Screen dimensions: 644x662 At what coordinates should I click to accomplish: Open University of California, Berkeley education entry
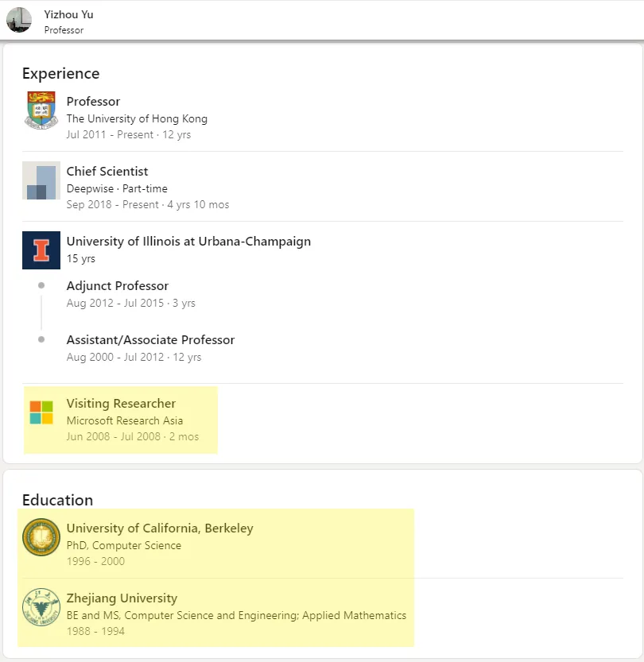point(160,528)
